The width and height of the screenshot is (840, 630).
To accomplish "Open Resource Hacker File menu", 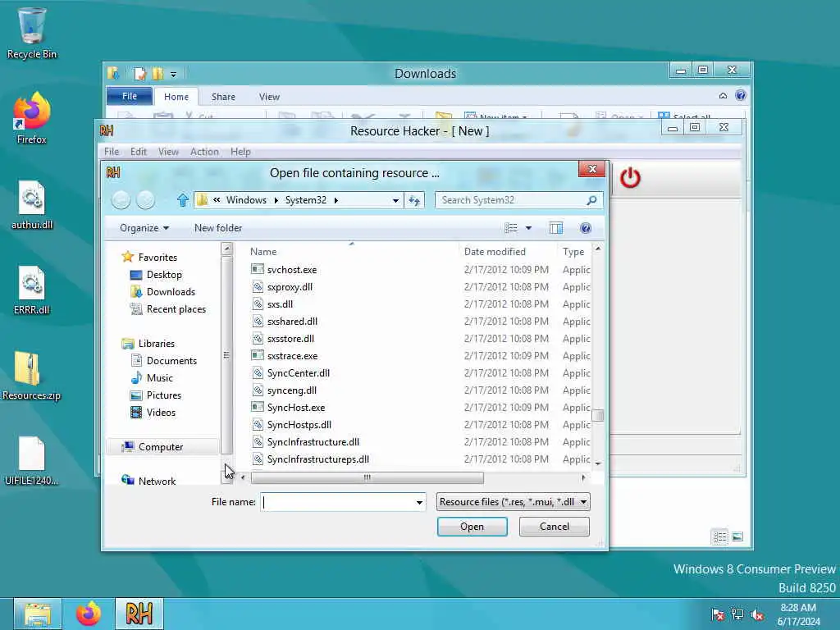I will point(112,152).
